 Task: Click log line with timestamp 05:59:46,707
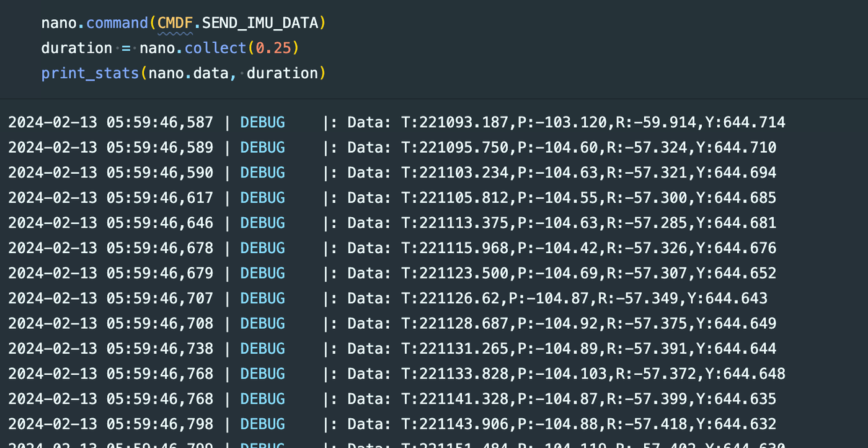(388, 298)
